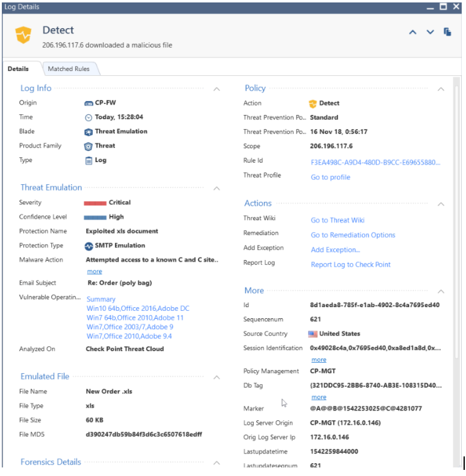Viewport: 466px width, 476px height.
Task: Go to the previous log entry arrow
Action: 413,32
